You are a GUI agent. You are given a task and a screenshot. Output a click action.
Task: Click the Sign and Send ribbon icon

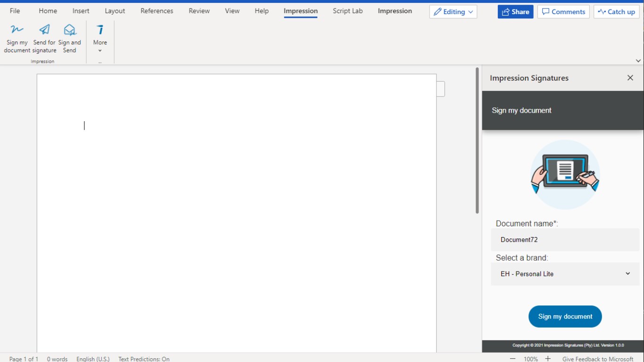[70, 39]
